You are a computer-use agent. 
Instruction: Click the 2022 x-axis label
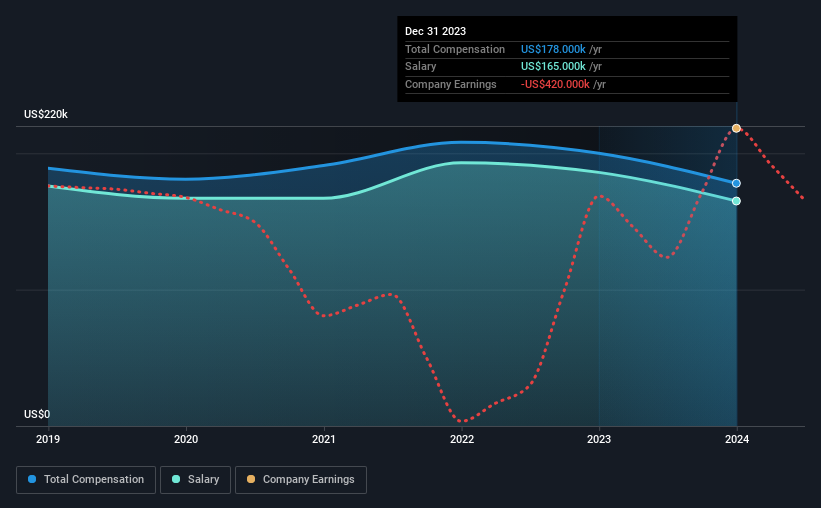pos(462,439)
